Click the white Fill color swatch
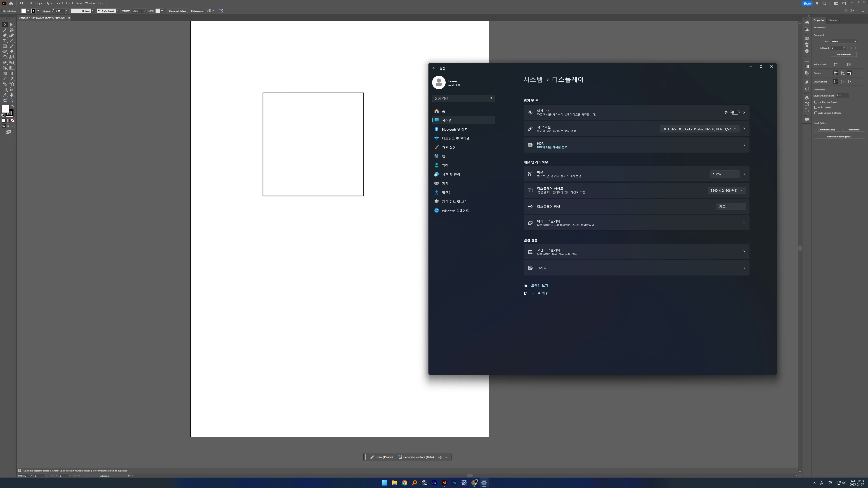The image size is (868, 488). click(5, 108)
